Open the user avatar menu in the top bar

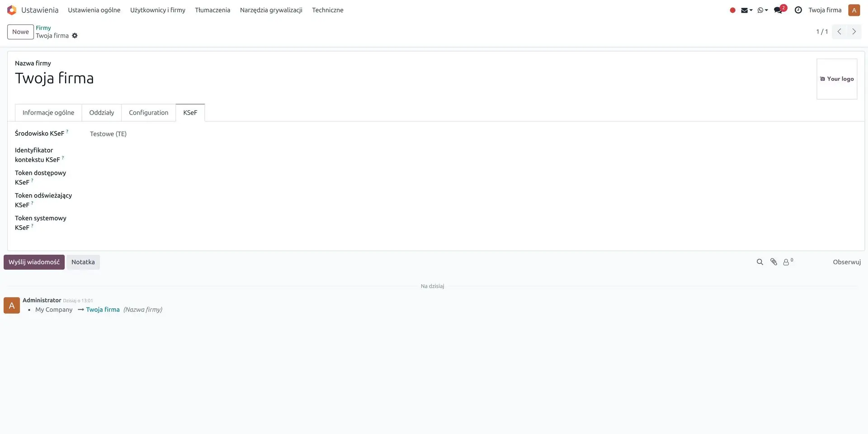(854, 10)
